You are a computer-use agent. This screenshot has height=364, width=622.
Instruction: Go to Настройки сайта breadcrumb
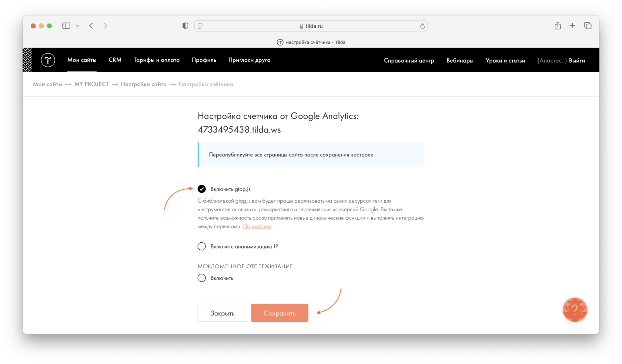click(x=144, y=84)
